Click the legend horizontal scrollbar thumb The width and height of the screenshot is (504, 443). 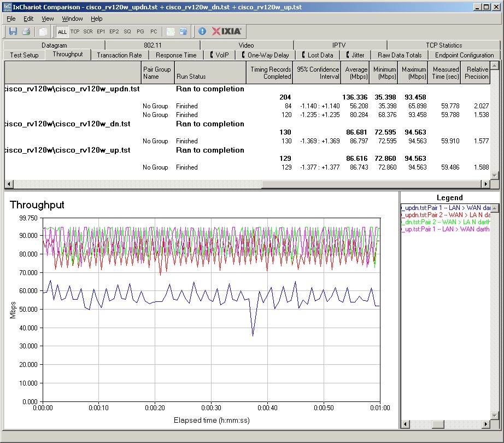438,424
